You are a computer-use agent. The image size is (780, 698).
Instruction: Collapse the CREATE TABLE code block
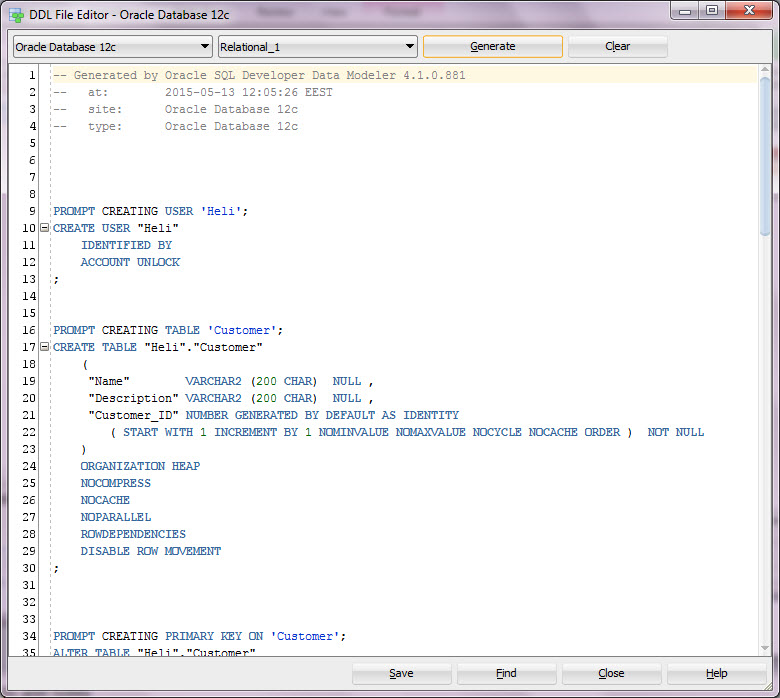tap(44, 347)
